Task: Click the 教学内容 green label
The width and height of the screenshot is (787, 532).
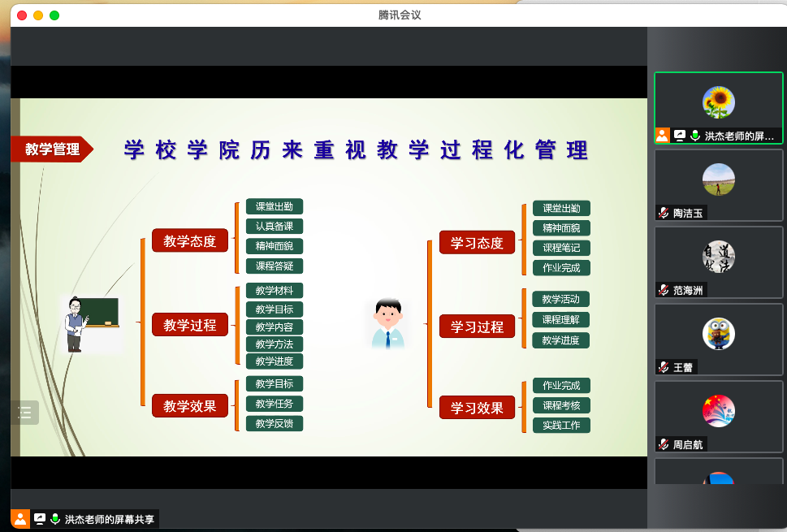Action: pyautogui.click(x=275, y=327)
